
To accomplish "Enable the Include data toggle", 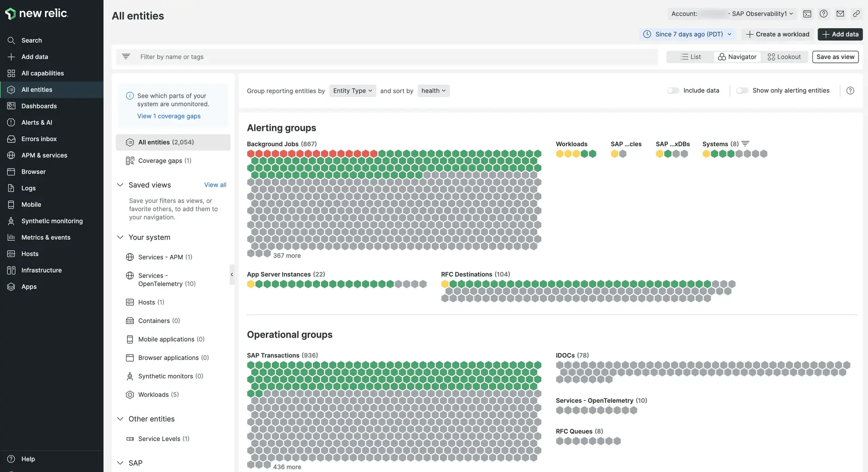I will tap(673, 91).
